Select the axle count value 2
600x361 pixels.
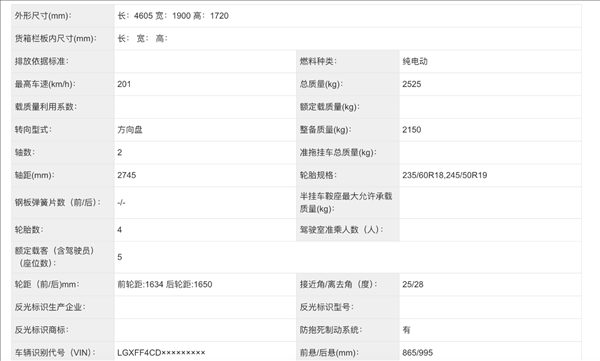click(x=120, y=152)
